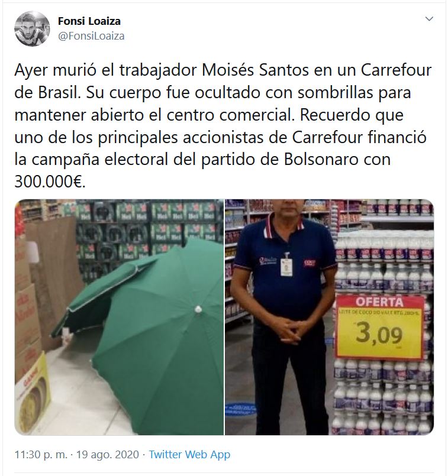Open the @FonsiLoaiza handle link
The image size is (448, 476).
(91, 36)
